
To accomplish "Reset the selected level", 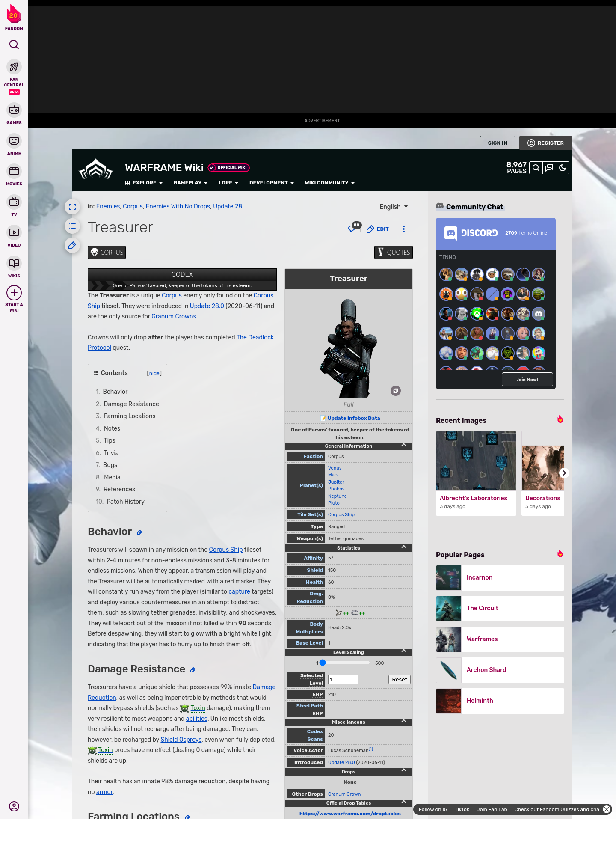I will pyautogui.click(x=400, y=680).
